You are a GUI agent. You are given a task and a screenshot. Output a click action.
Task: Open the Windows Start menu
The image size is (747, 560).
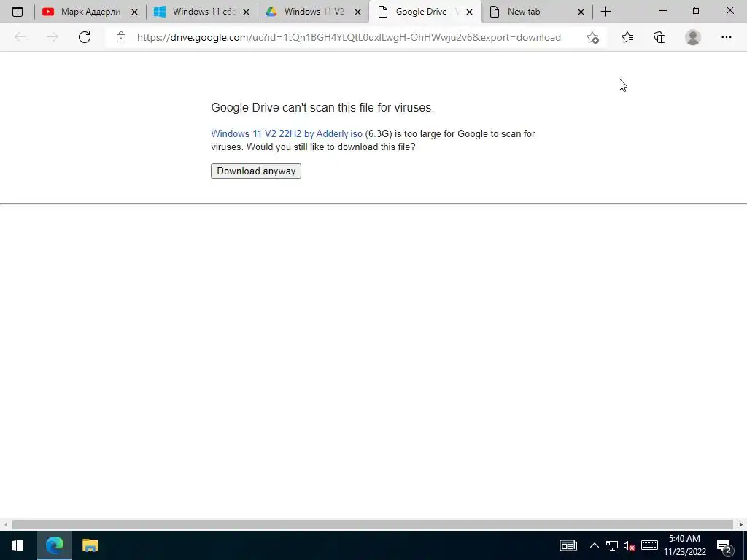(x=18, y=545)
